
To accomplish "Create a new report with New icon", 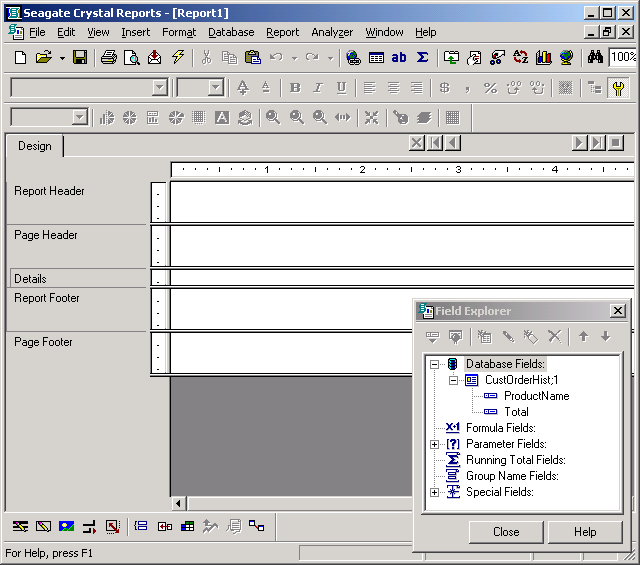I will (20, 58).
